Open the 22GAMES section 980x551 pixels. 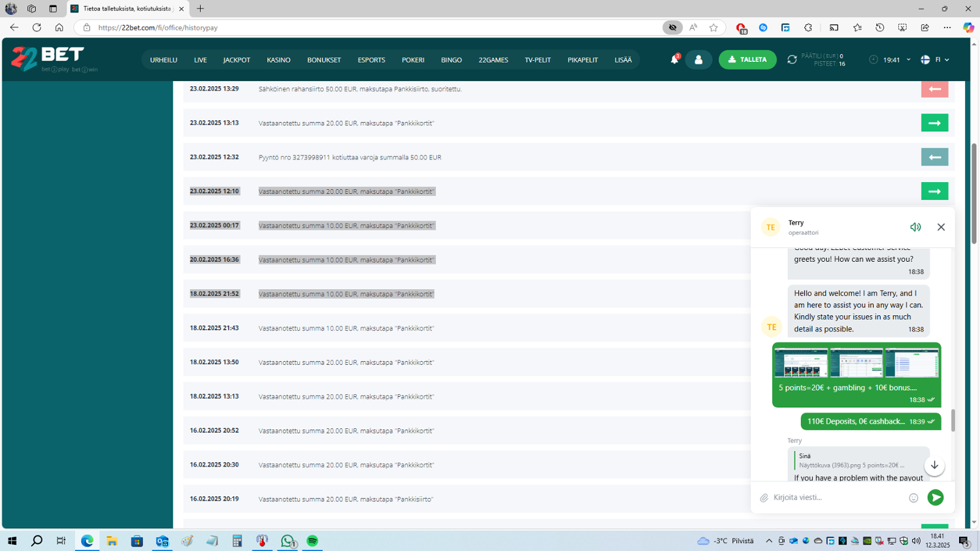click(x=493, y=60)
